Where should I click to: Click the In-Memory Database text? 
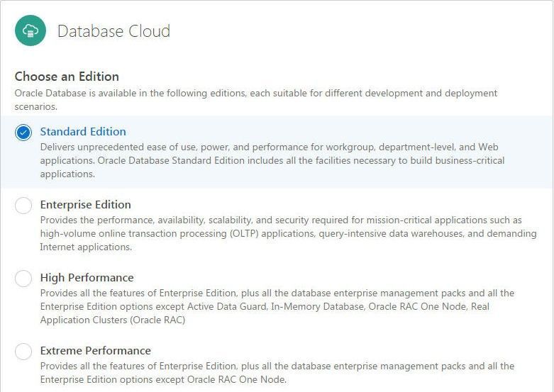pos(317,306)
